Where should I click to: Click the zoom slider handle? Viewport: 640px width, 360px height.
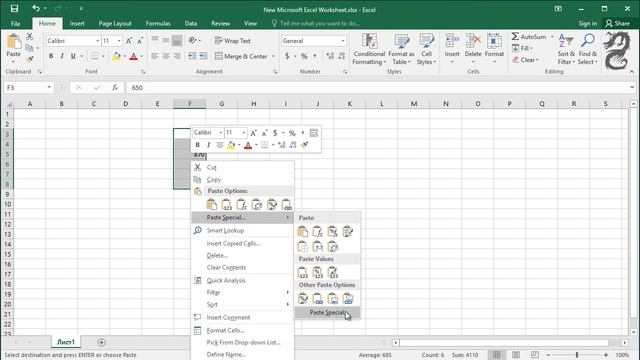(577, 355)
